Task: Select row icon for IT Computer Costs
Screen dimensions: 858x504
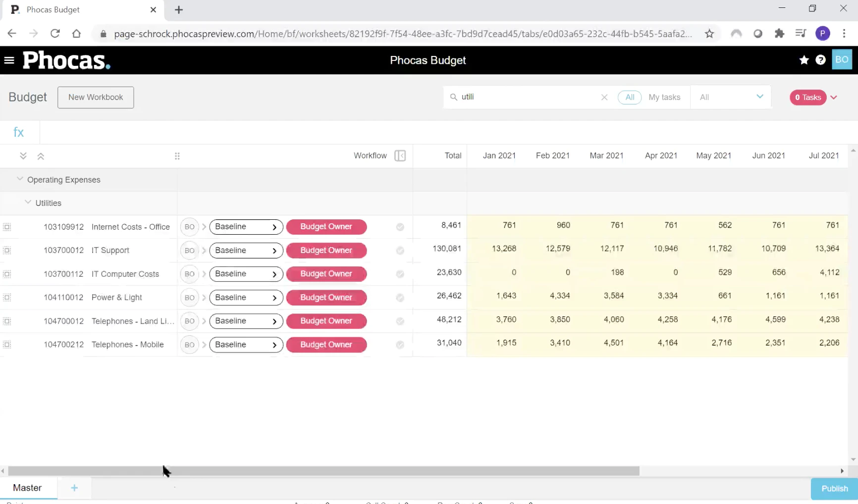Action: pyautogui.click(x=7, y=274)
